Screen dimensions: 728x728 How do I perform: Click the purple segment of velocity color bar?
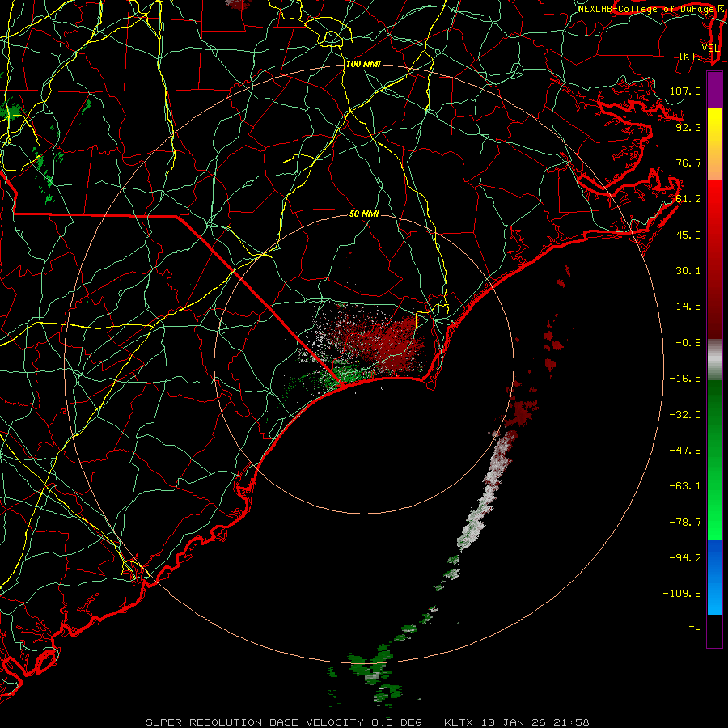pos(714,90)
